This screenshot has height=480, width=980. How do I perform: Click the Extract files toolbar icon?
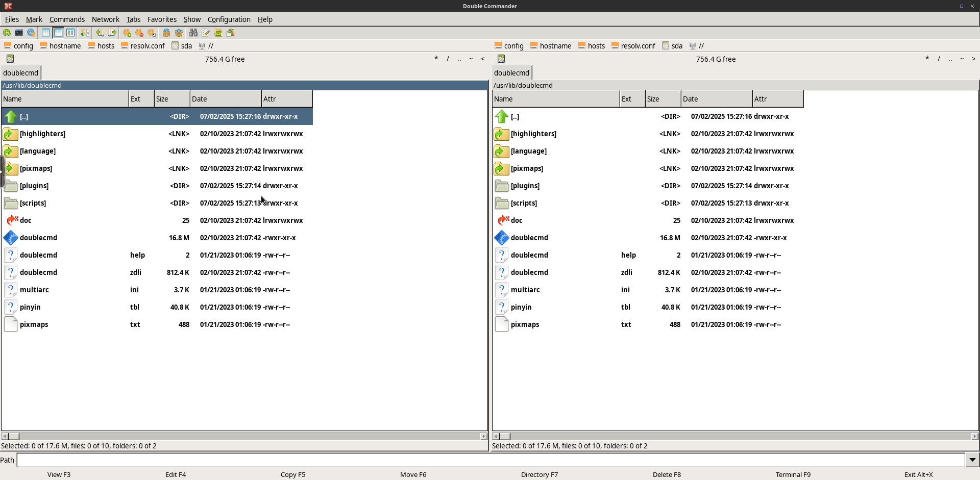click(179, 33)
